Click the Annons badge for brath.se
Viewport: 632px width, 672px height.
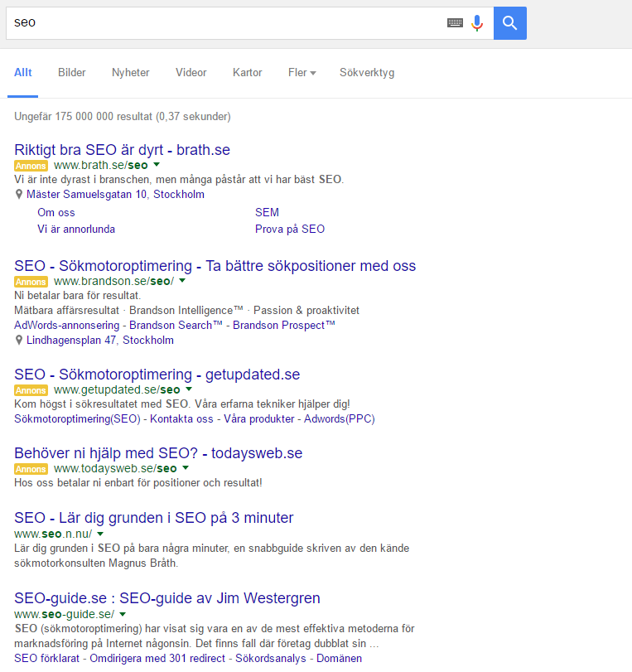pos(31,166)
